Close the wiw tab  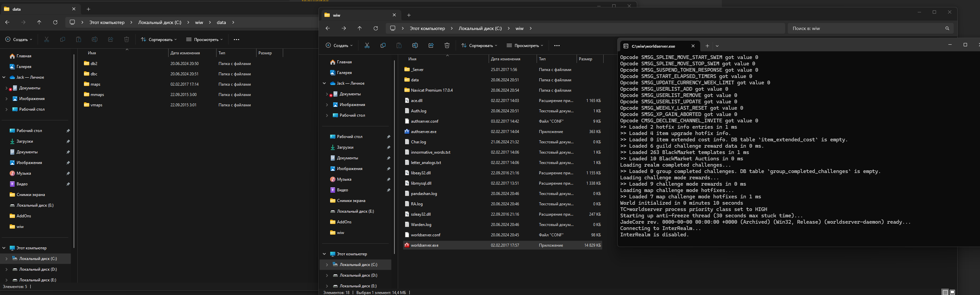point(394,15)
